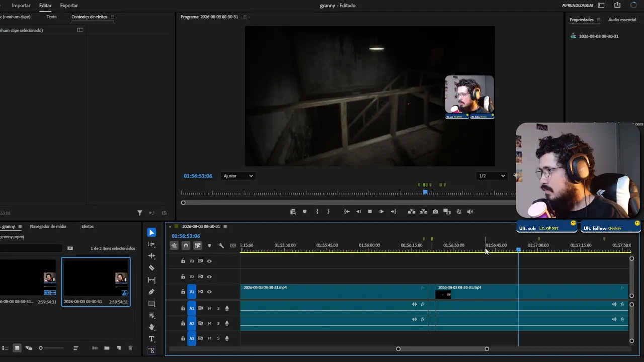Click the trash delete icon in Project panel
This screenshot has width=644, height=362.
[x=130, y=348]
